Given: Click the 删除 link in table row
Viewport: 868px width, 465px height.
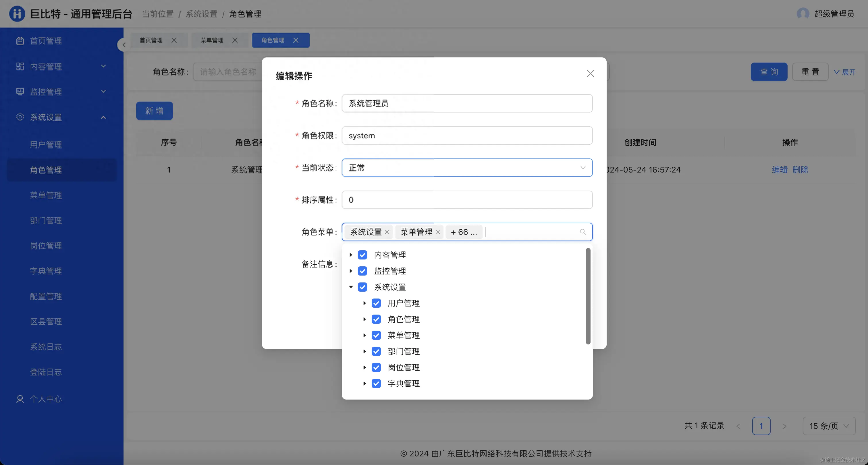Looking at the screenshot, I should [800, 170].
